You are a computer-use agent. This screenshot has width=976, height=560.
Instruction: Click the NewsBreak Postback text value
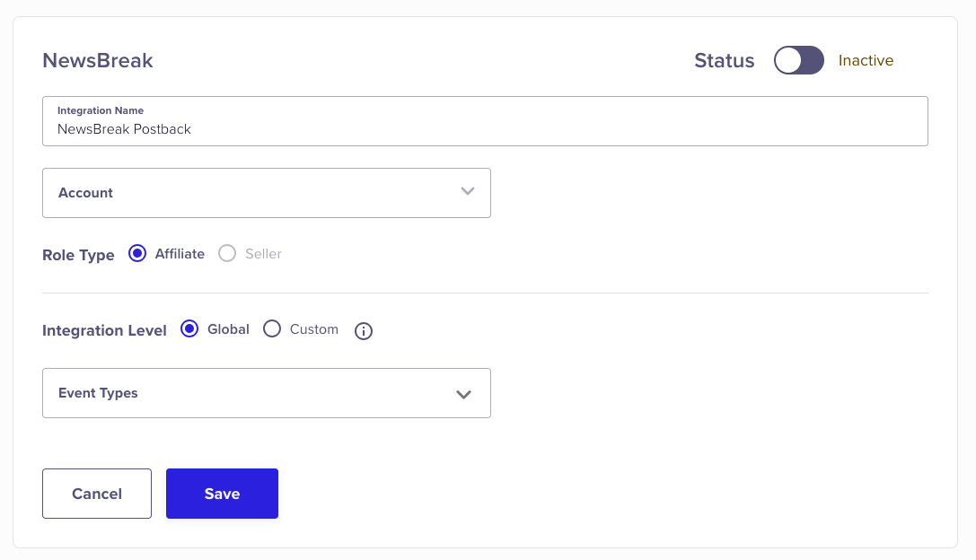(x=125, y=129)
